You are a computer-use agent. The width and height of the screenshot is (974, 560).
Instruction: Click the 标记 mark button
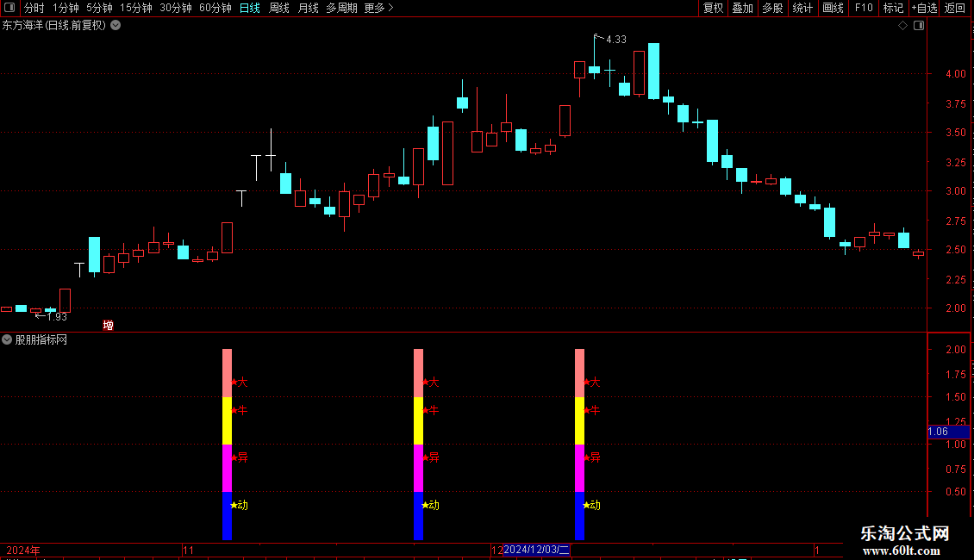coord(893,8)
